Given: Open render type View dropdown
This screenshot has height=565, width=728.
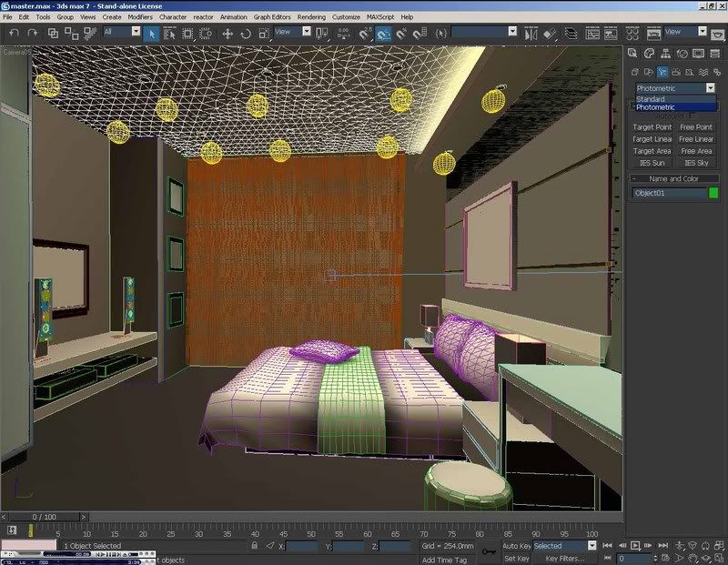Looking at the screenshot, I should (x=703, y=31).
